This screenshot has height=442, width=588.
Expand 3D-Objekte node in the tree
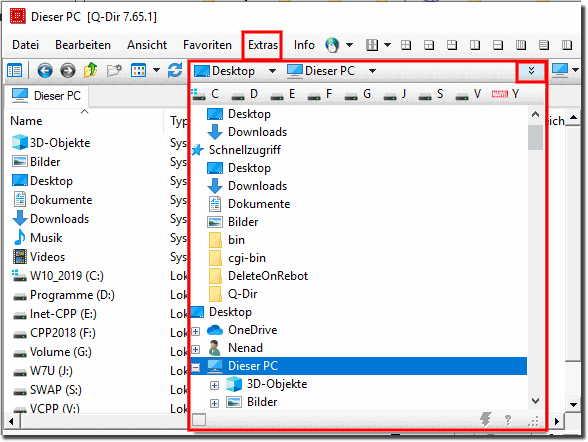point(214,385)
